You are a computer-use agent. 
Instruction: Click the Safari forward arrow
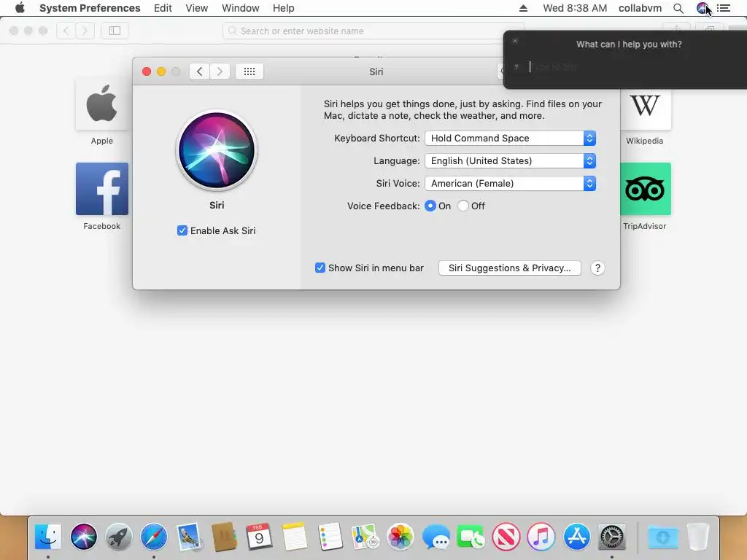85,31
